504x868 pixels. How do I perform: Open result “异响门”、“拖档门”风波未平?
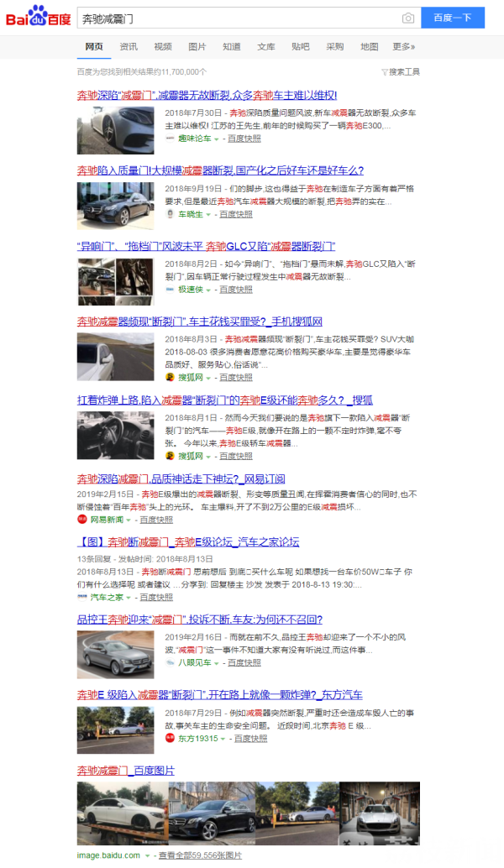tap(206, 246)
